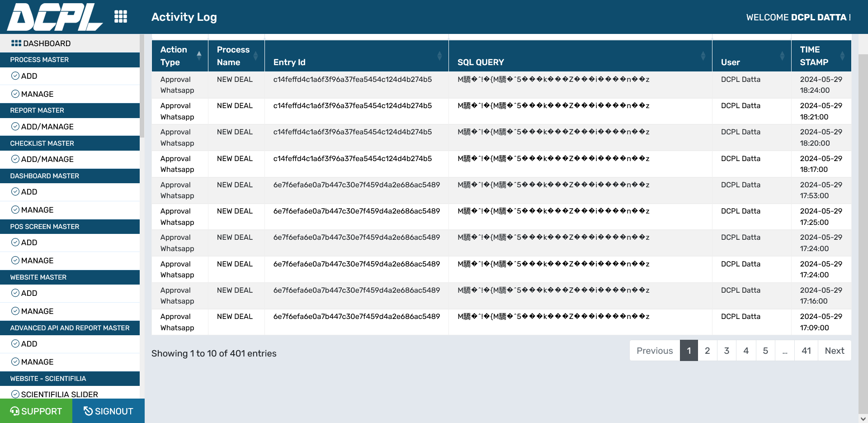Click NEW DEAL in the 17:25:00 row
The image size is (868, 423).
tap(235, 211)
